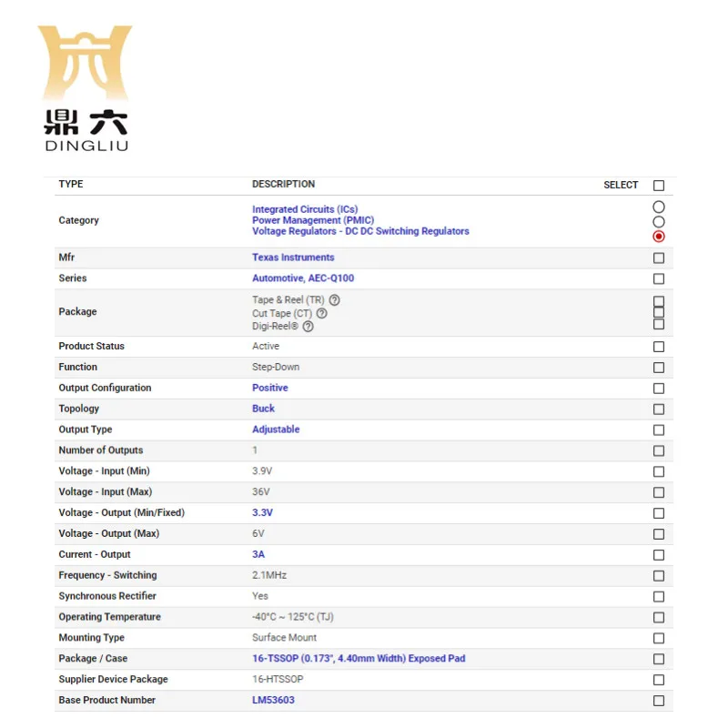This screenshot has width=728, height=728.
Task: Check the Function row checkbox
Action: tap(658, 368)
